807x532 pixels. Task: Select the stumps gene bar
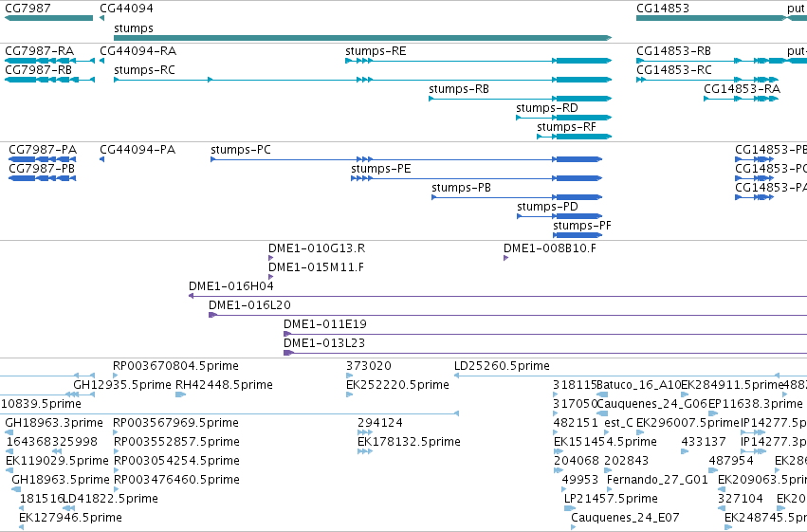[362, 38]
